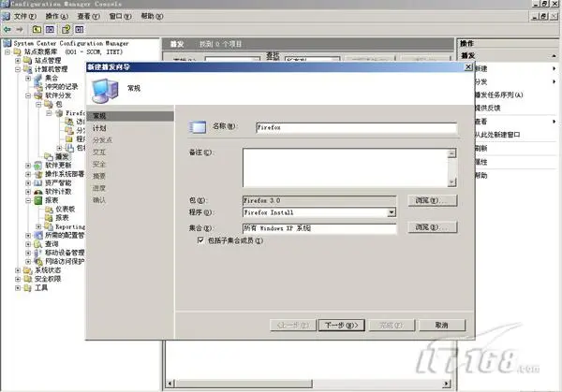The height and width of the screenshot is (392, 562).
Task: Expand the 站点管理 tree node
Action: [x=18, y=61]
